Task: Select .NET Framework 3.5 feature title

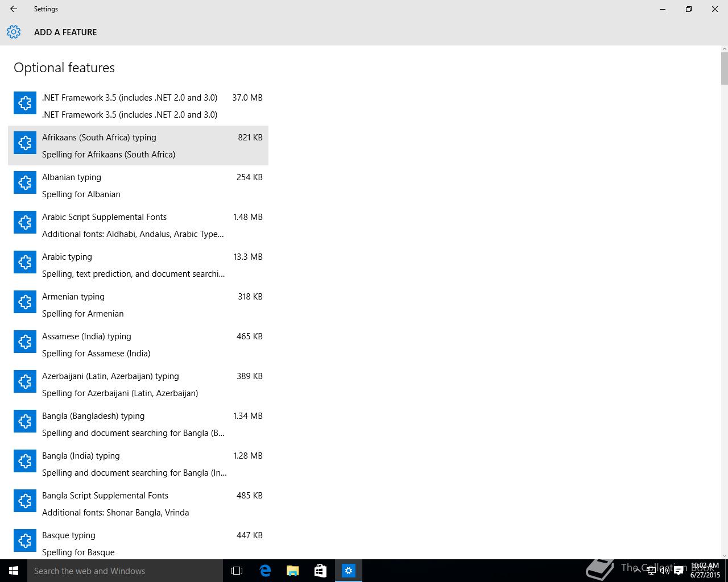Action: pyautogui.click(x=130, y=98)
